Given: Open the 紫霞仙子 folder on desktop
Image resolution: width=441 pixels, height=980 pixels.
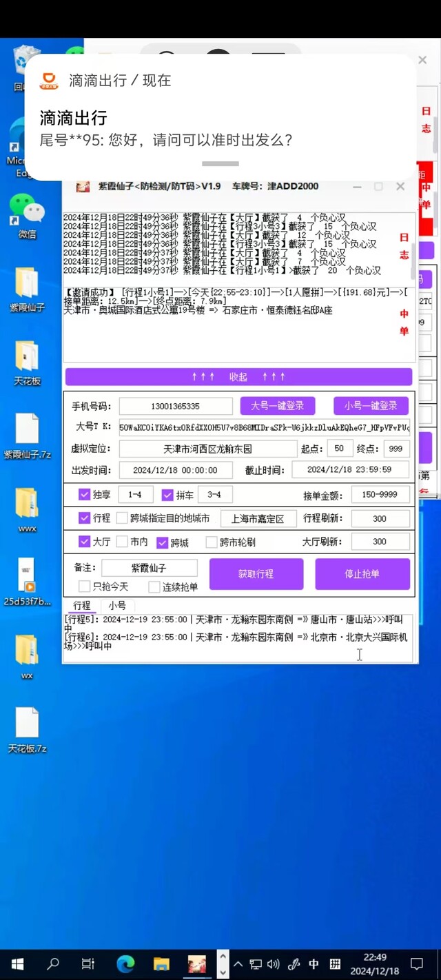Looking at the screenshot, I should point(26,289).
